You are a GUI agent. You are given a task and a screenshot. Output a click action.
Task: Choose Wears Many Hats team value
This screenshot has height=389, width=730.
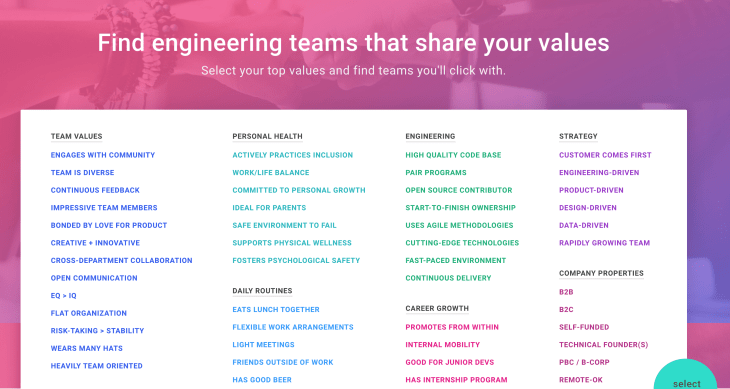coord(87,349)
